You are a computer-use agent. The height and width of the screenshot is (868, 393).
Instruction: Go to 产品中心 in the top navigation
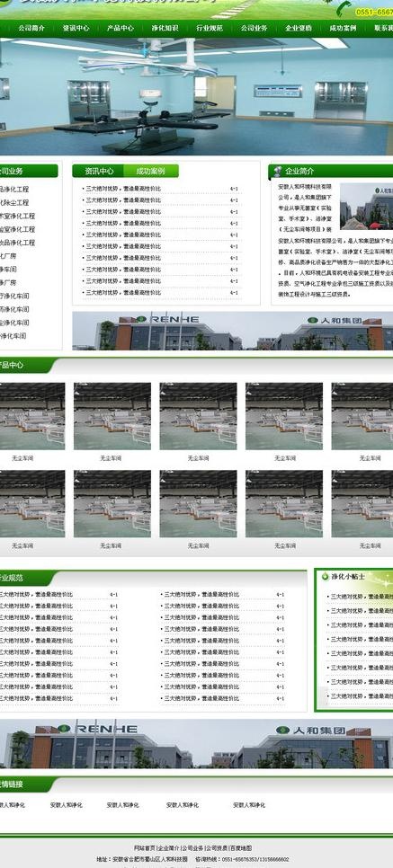tap(121, 28)
